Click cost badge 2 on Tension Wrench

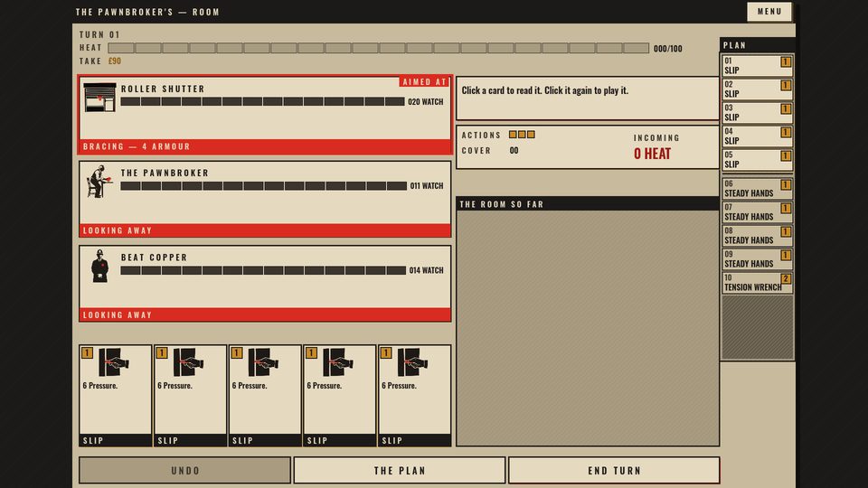point(786,278)
